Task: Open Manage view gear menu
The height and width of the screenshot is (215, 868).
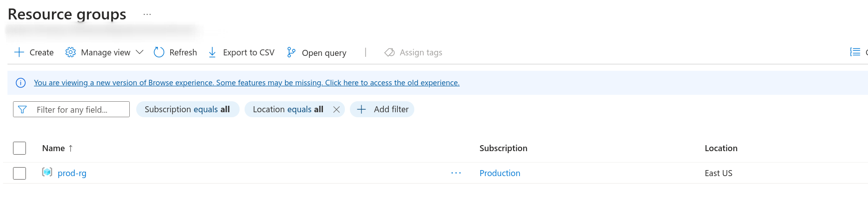Action: 70,52
